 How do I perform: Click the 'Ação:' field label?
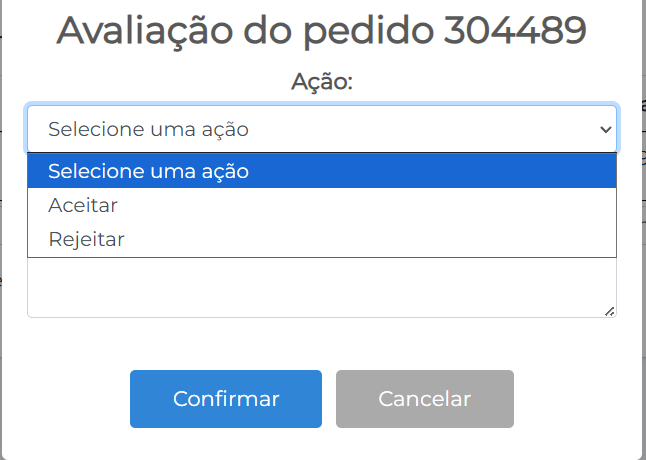tap(322, 82)
